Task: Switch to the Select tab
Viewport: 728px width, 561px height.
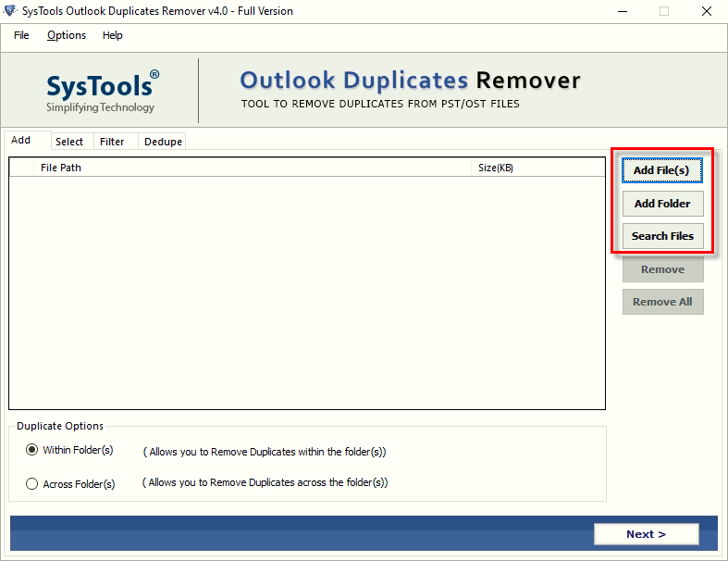Action: pyautogui.click(x=69, y=142)
